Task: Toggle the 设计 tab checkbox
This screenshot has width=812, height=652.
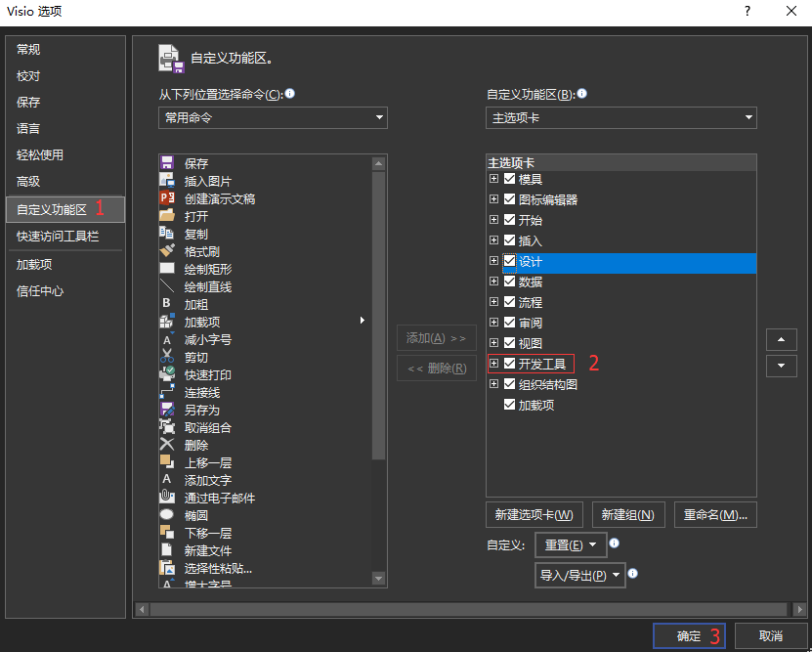Action: click(509, 261)
